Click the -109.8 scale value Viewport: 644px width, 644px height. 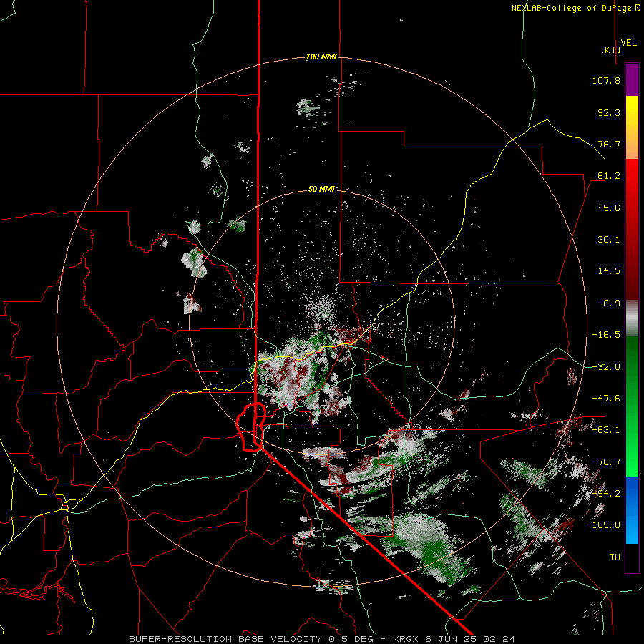tap(603, 525)
